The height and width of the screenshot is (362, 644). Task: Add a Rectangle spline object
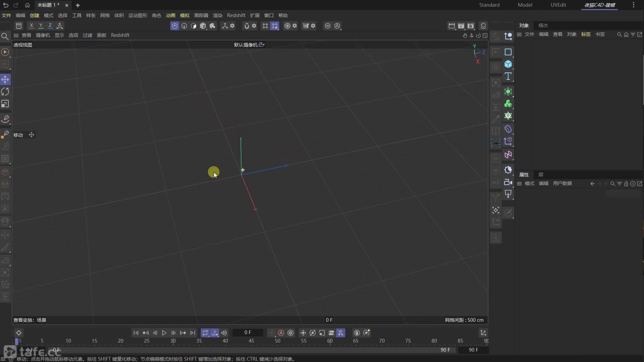[x=508, y=52]
